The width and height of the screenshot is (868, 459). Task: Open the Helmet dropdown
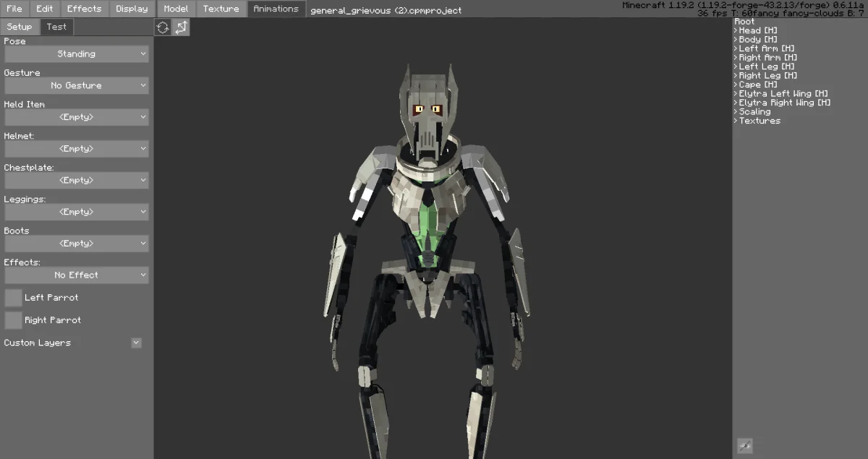[77, 148]
